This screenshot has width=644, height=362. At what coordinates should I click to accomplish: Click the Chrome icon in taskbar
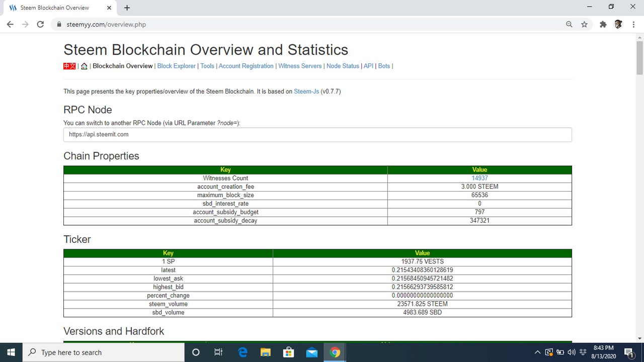(x=335, y=352)
